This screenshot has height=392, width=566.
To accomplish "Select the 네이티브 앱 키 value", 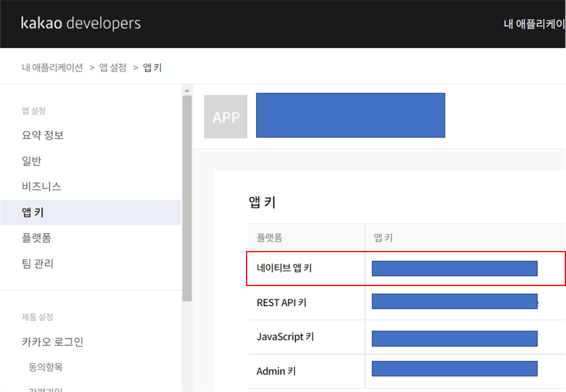I will point(455,269).
